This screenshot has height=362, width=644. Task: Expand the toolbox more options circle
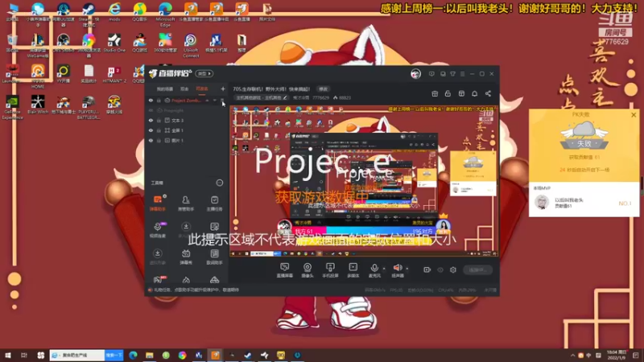[220, 183]
